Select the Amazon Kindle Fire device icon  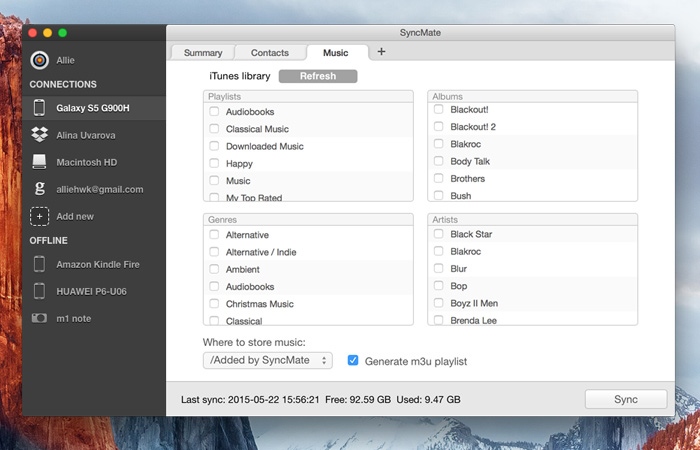click(x=39, y=264)
